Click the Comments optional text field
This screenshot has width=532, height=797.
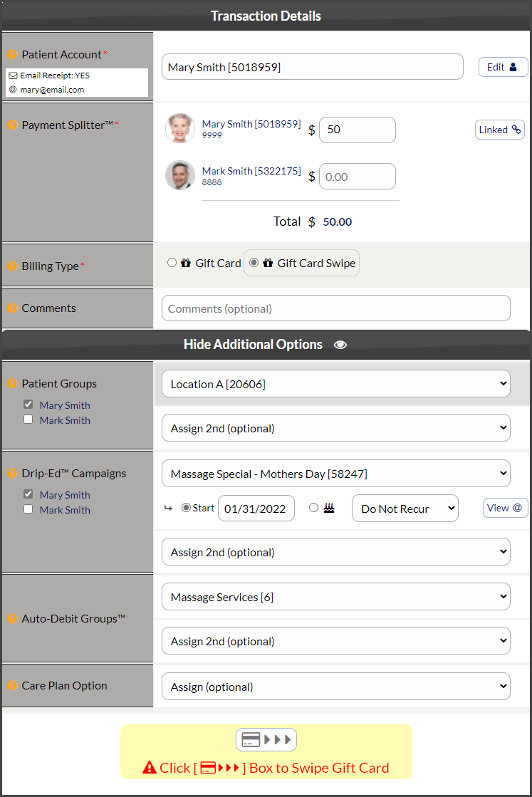pyautogui.click(x=335, y=308)
